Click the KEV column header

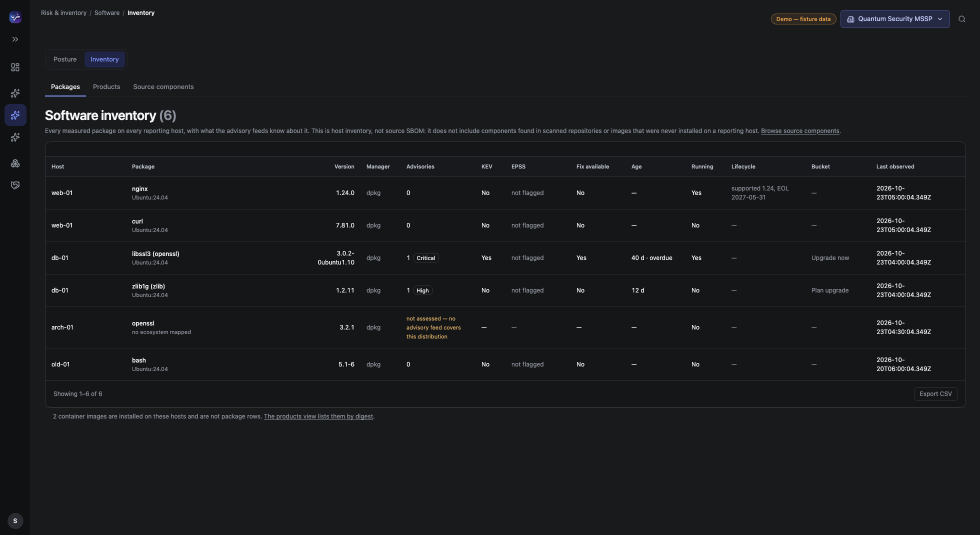(486, 166)
